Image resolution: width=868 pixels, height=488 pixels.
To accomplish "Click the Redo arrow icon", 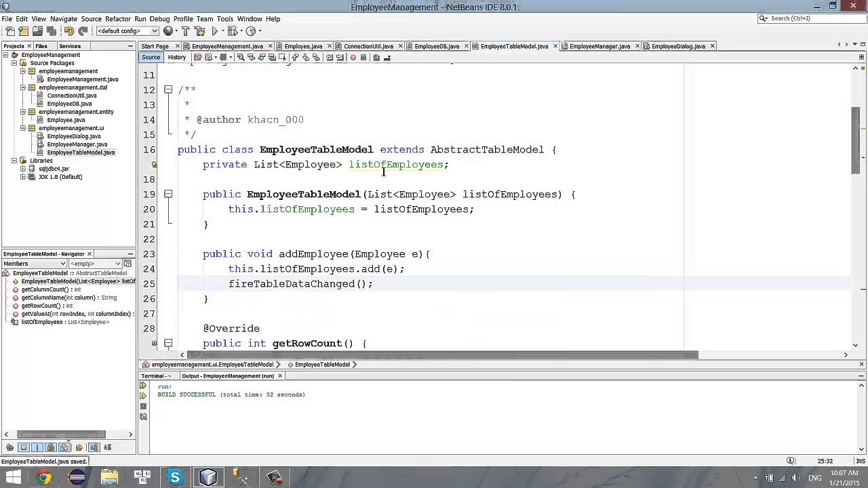I will pos(83,31).
